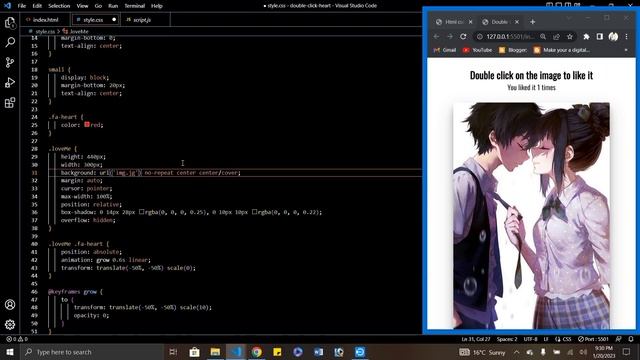Close the 'Html co' Chrome tab
Image resolution: width=640 pixels, height=360 pixels.
470,22
